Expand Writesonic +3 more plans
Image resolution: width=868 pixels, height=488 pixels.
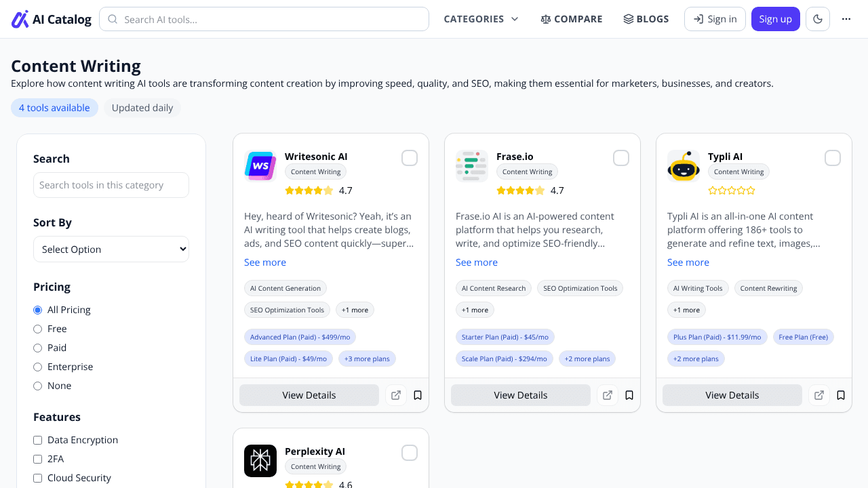pyautogui.click(x=367, y=359)
